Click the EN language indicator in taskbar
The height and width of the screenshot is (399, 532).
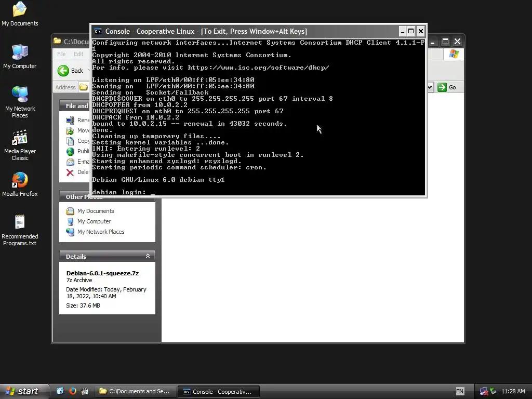pos(460,392)
